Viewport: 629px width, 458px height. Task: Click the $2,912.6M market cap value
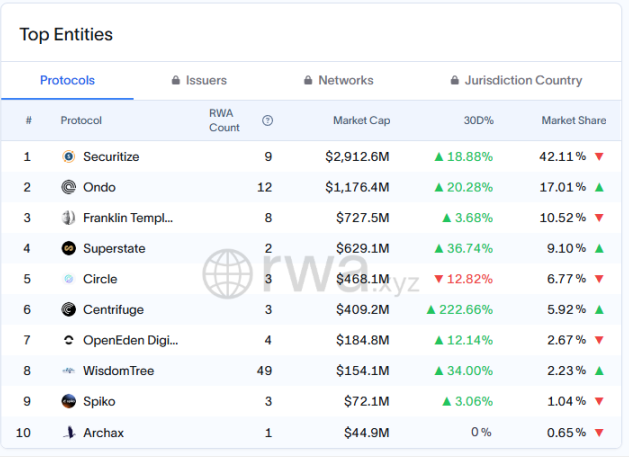(357, 156)
